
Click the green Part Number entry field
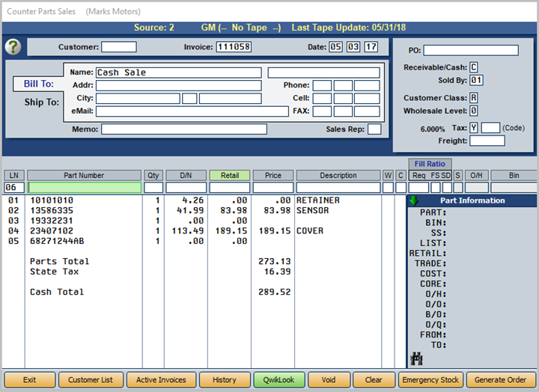(x=84, y=188)
